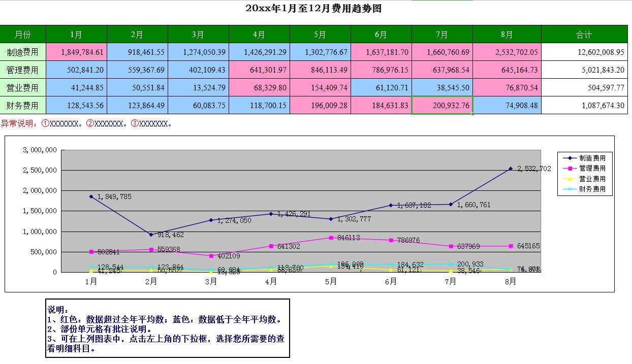
Task: Select the 1月 column header cell
Action: [76, 34]
